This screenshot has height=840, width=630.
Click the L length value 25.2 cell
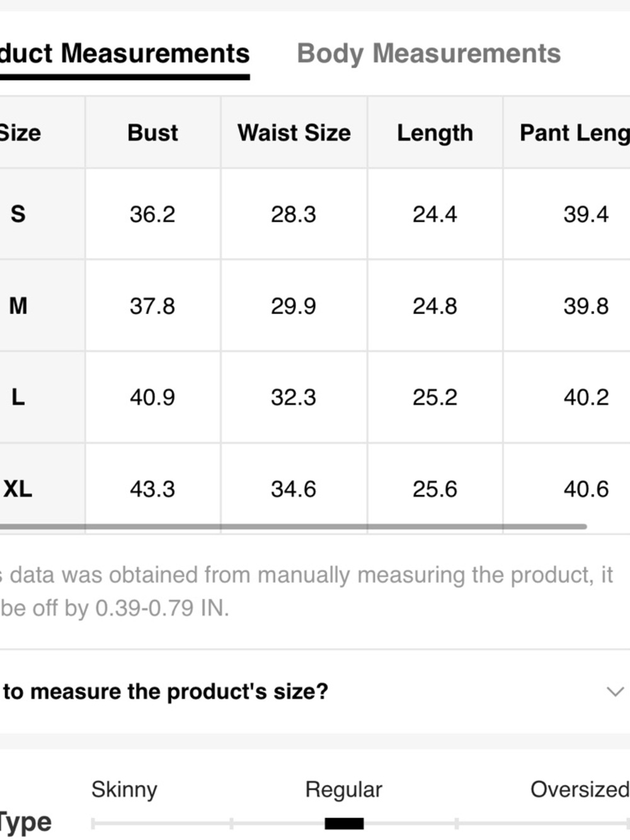[435, 398]
